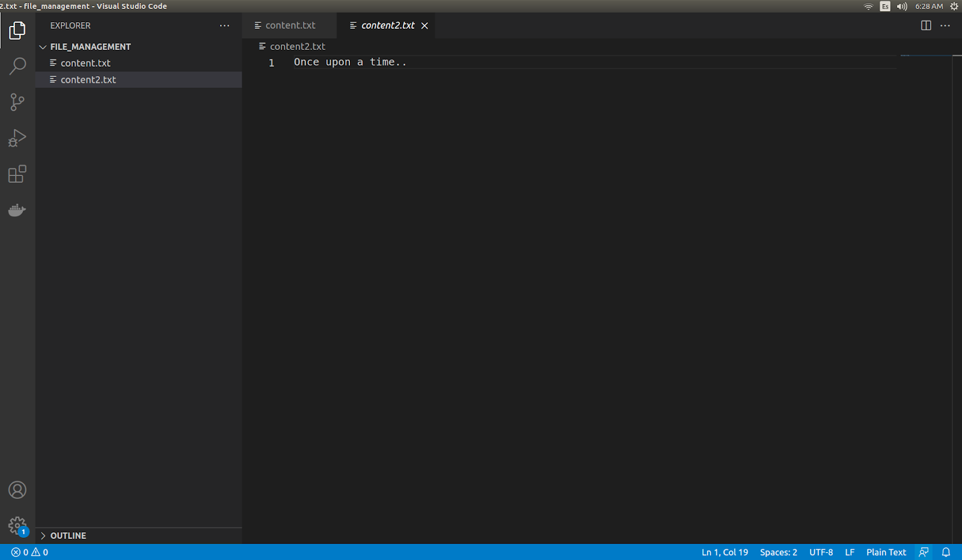This screenshot has width=962, height=560.
Task: Toggle the Explorer sidebar via Explorer icon
Action: [x=17, y=30]
